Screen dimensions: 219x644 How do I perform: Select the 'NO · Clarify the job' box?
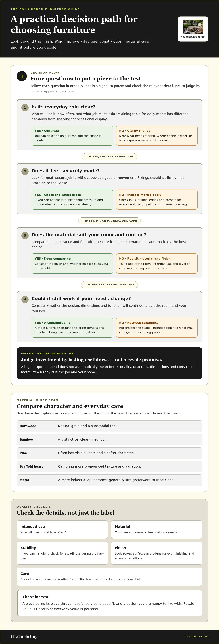point(157,136)
